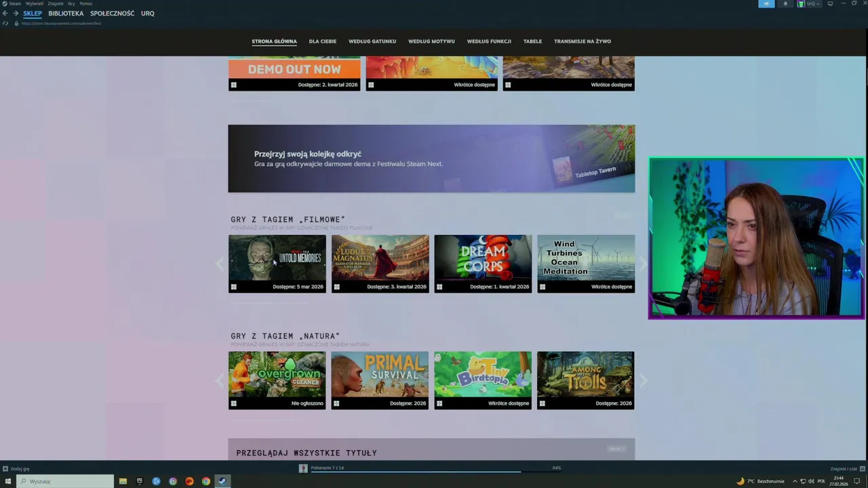The image size is (868, 488).
Task: Open the Znajomi menu
Action: pos(56,3)
